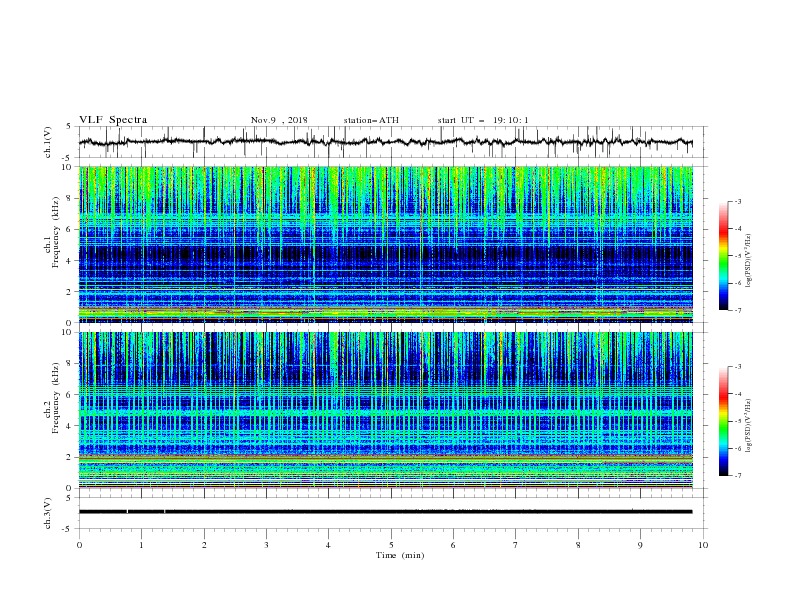Click the ch.2 spectrogram panel
792x612 pixels.
tap(386, 410)
